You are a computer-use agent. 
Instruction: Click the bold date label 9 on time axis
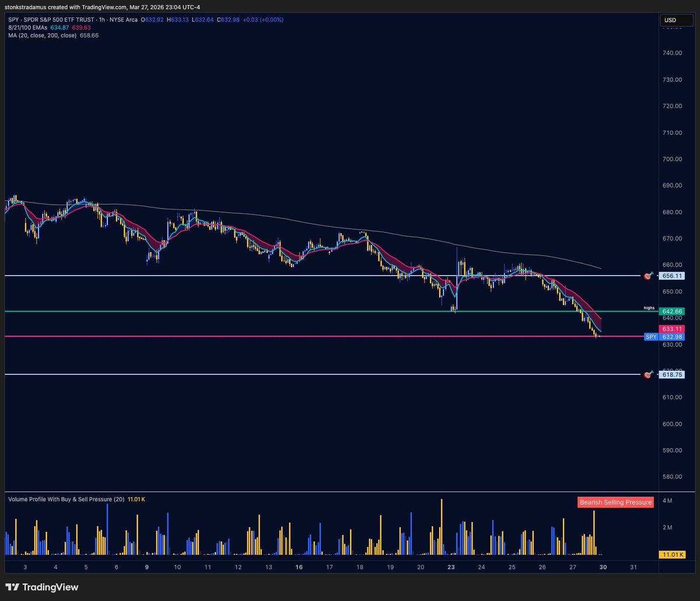pyautogui.click(x=147, y=567)
